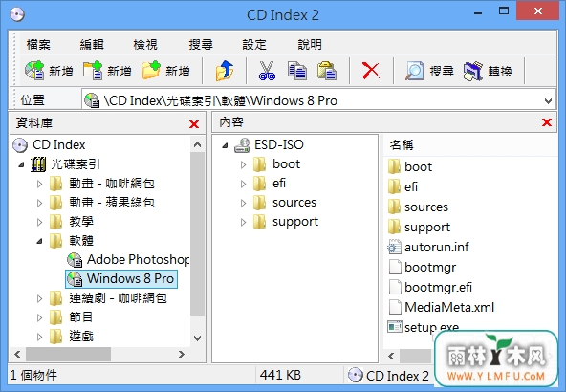Viewport: 566px width, 392px height.
Task: Expand support folder in content tree
Action: click(x=243, y=222)
